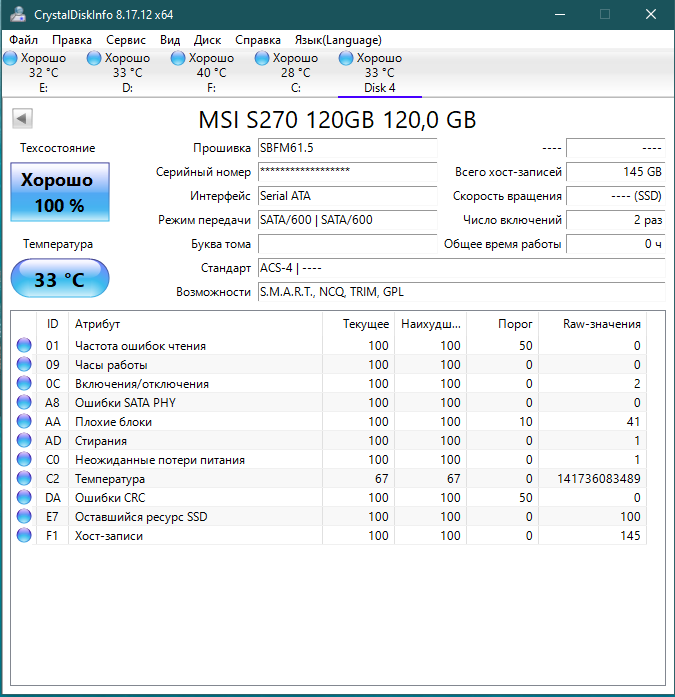Click the Raw-значения column header
The width and height of the screenshot is (675, 697).
(x=593, y=324)
